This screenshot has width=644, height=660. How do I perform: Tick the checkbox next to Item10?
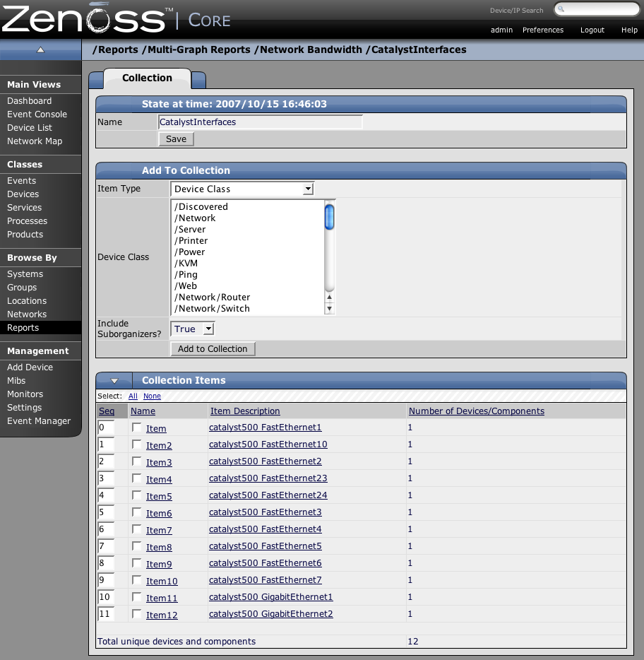pyautogui.click(x=136, y=580)
